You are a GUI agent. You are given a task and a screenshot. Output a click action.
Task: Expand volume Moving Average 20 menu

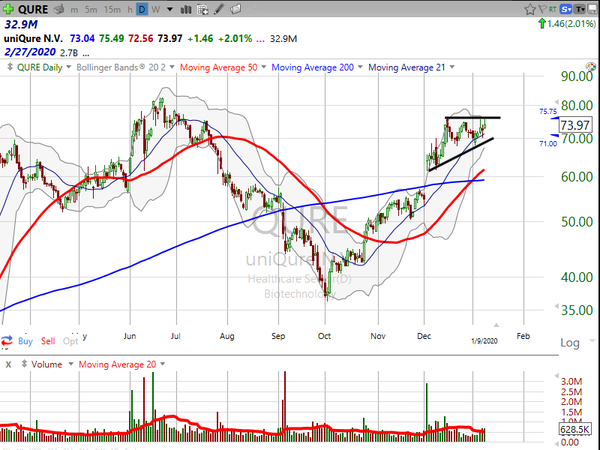coord(162,364)
